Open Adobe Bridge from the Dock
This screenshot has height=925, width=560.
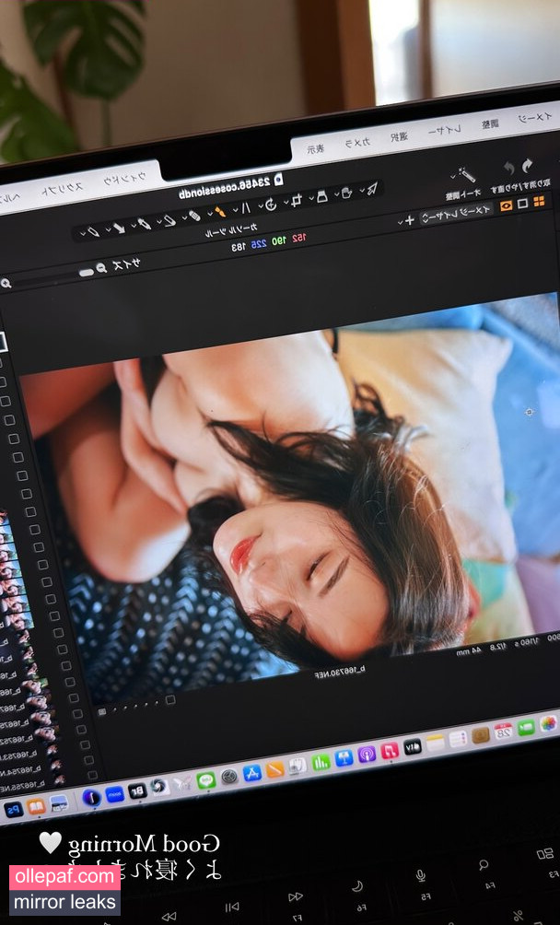click(x=137, y=790)
